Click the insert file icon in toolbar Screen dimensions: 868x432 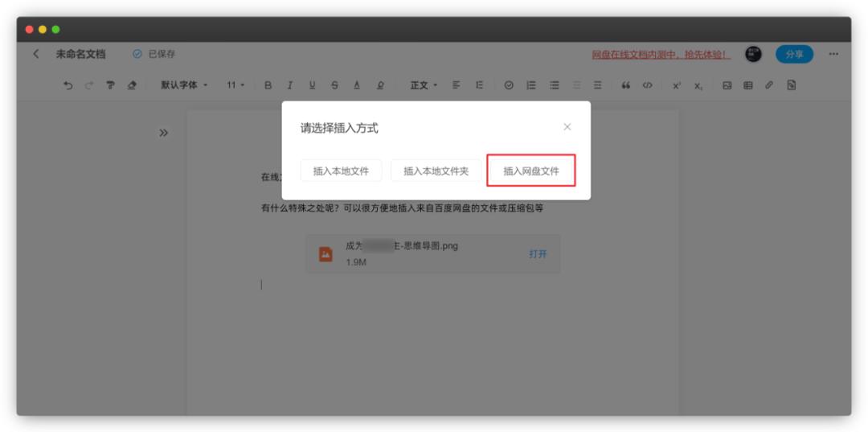792,85
